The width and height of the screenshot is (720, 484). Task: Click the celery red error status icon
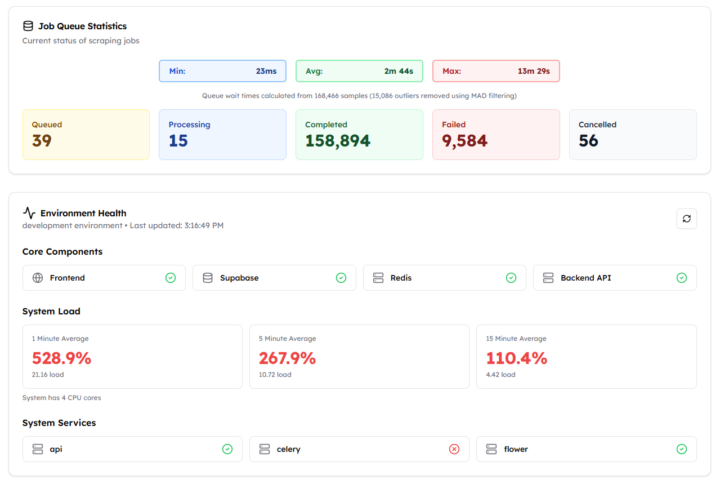[x=454, y=449]
